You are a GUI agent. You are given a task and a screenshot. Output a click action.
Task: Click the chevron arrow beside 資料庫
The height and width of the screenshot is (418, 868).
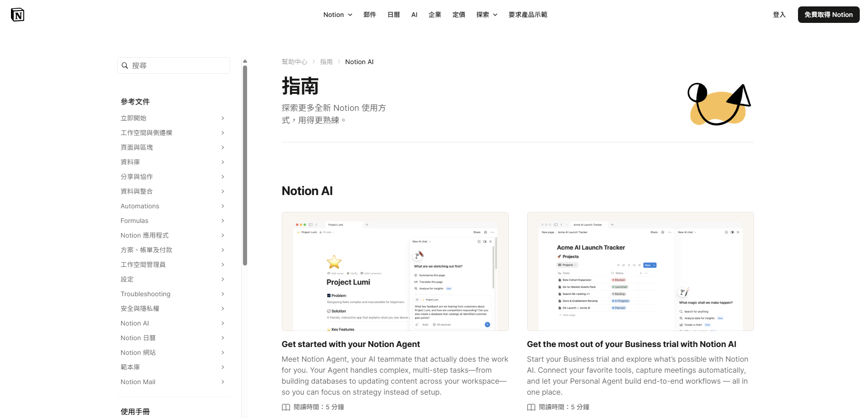(223, 162)
